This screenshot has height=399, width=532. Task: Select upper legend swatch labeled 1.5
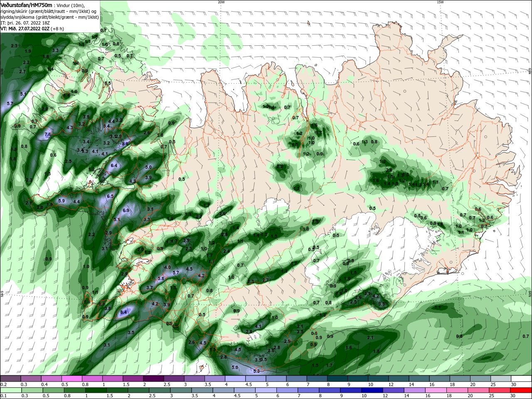coord(133,379)
